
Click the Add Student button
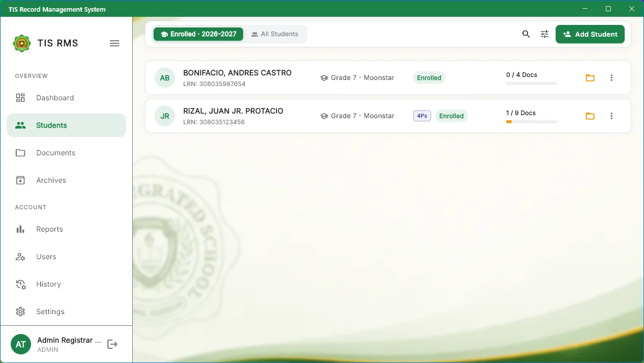coord(590,34)
